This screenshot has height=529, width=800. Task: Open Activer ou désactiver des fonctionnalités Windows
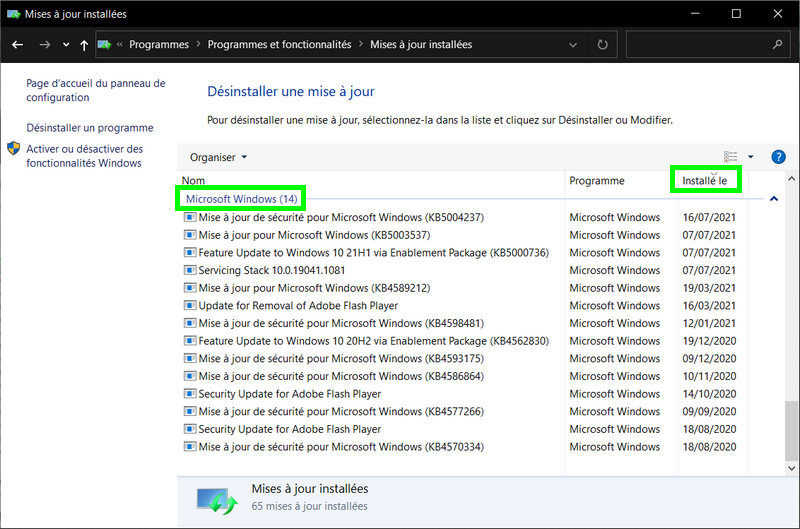click(84, 156)
